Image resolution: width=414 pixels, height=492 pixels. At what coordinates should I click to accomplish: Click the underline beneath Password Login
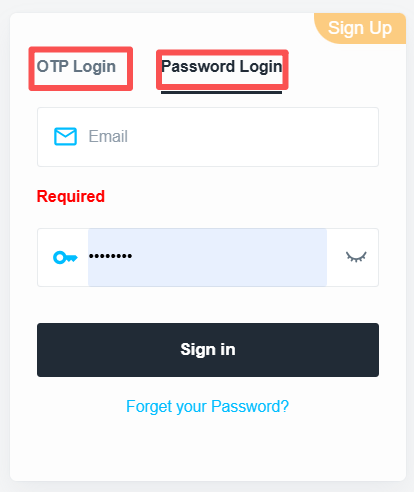tap(221, 92)
